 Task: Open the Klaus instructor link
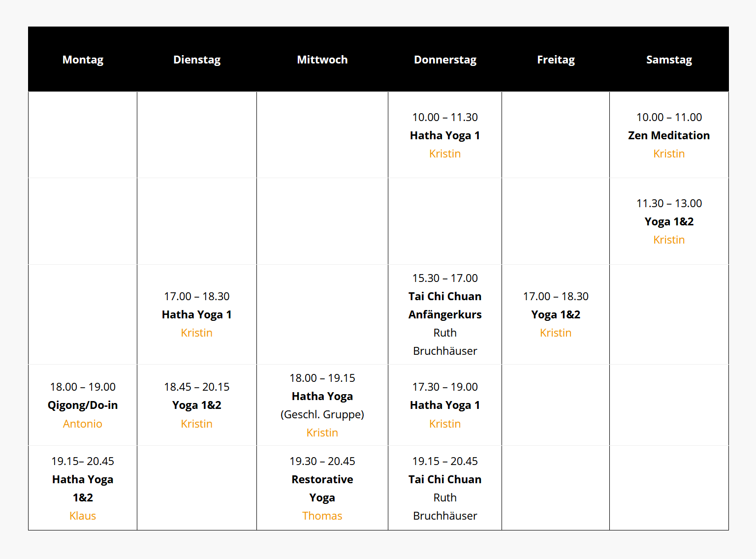(x=83, y=516)
